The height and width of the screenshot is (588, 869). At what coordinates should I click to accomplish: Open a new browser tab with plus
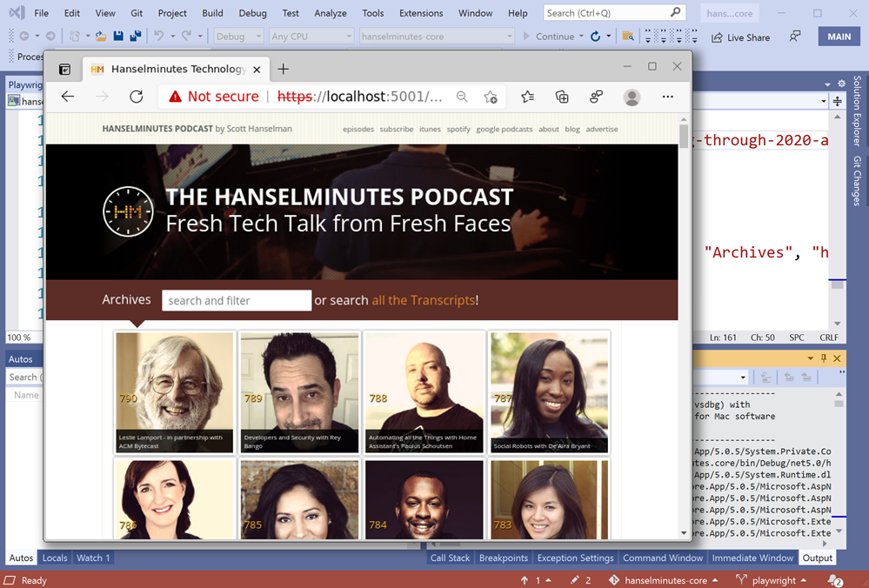click(284, 69)
